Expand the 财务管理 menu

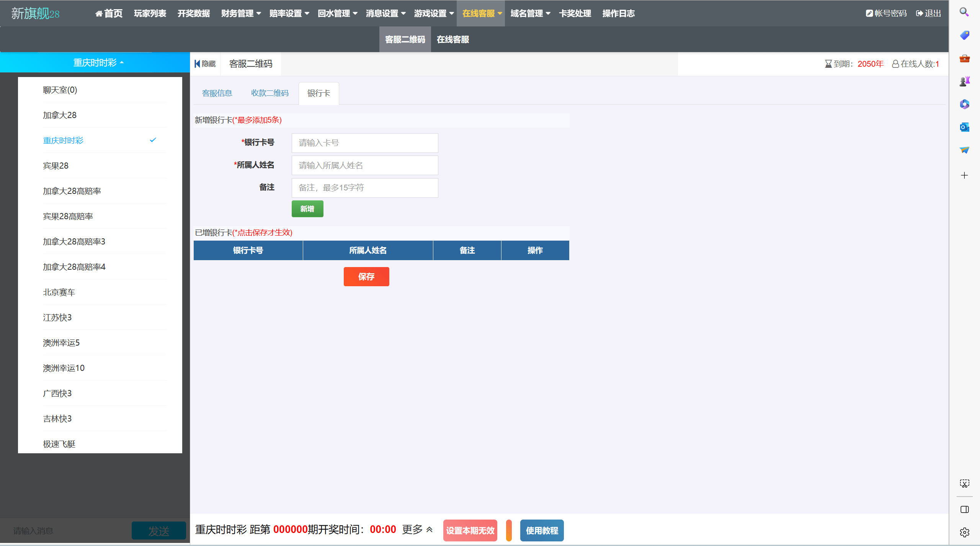tap(241, 13)
